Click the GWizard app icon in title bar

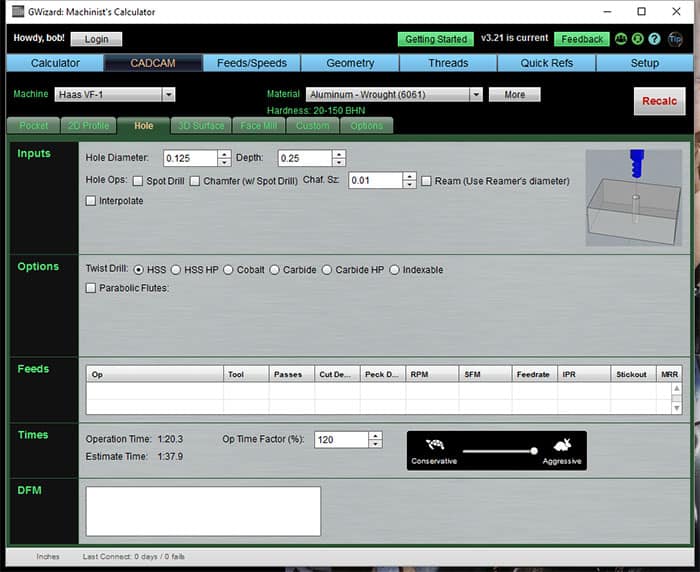(18, 11)
